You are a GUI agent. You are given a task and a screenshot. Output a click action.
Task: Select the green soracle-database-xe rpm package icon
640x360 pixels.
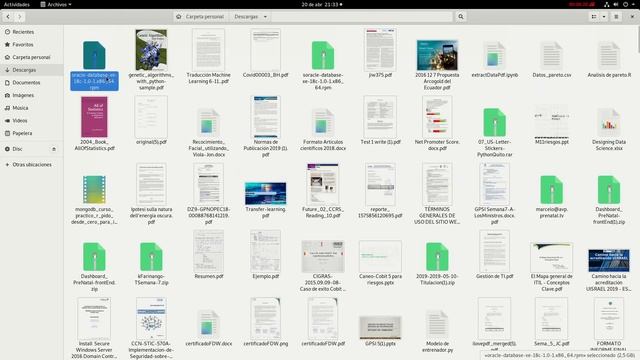pyautogui.click(x=323, y=55)
